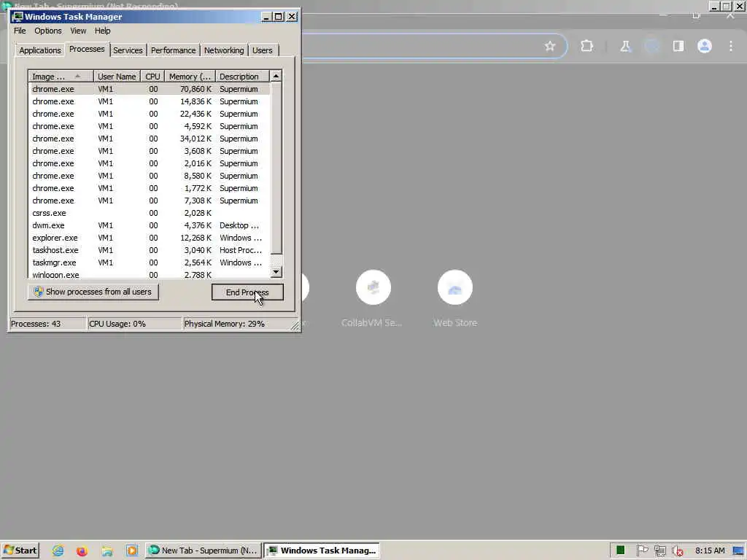Launch Internet Explorer from the taskbar
Image resolution: width=747 pixels, height=560 pixels.
point(58,551)
